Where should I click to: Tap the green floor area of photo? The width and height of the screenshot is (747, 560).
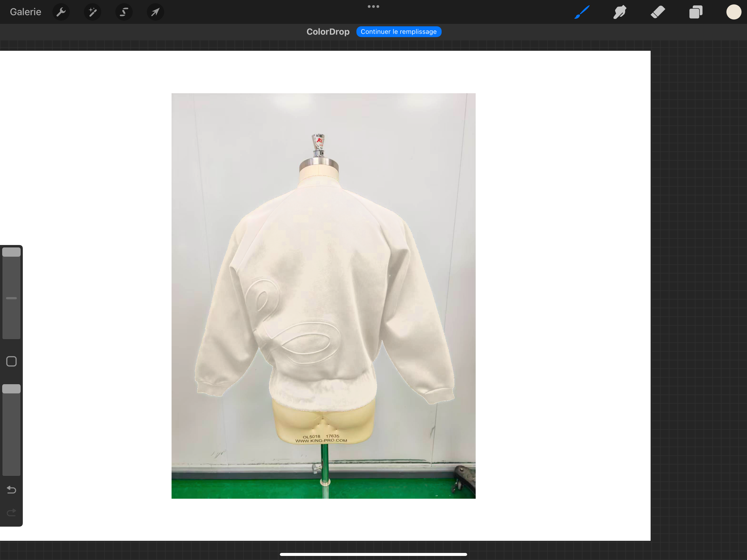(x=236, y=488)
